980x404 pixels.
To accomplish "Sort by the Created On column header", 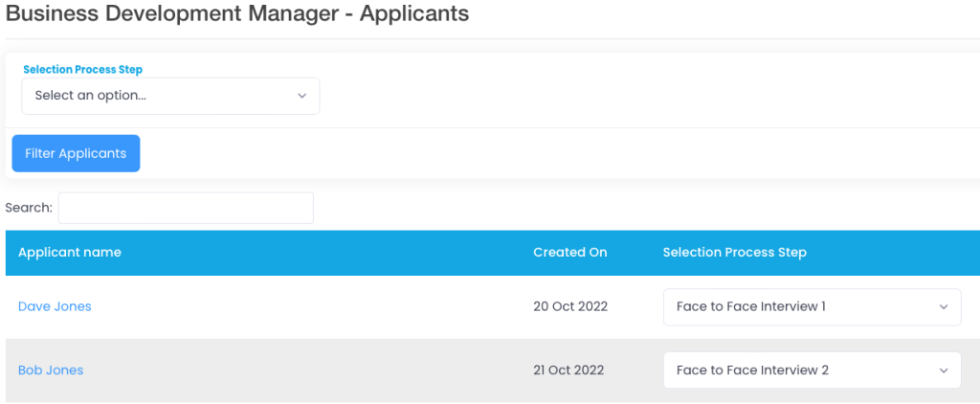I will coord(570,252).
